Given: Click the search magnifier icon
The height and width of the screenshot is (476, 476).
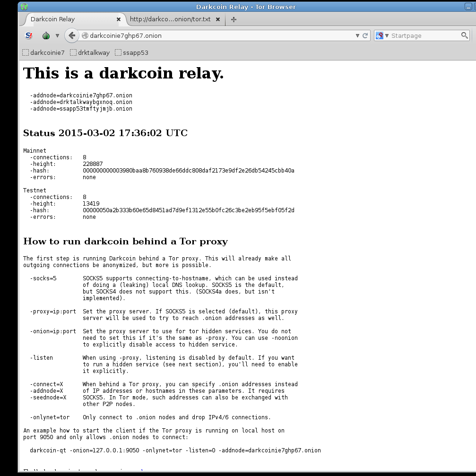Looking at the screenshot, I should [464, 35].
